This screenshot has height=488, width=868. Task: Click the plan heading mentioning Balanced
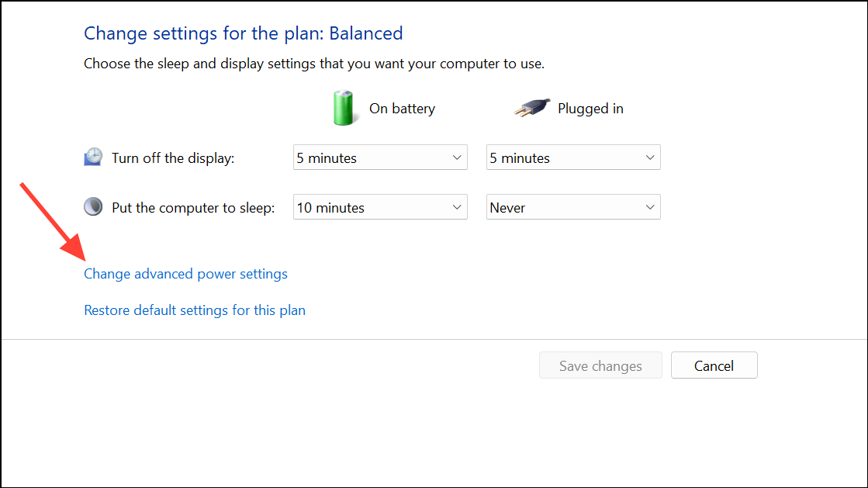(x=244, y=33)
